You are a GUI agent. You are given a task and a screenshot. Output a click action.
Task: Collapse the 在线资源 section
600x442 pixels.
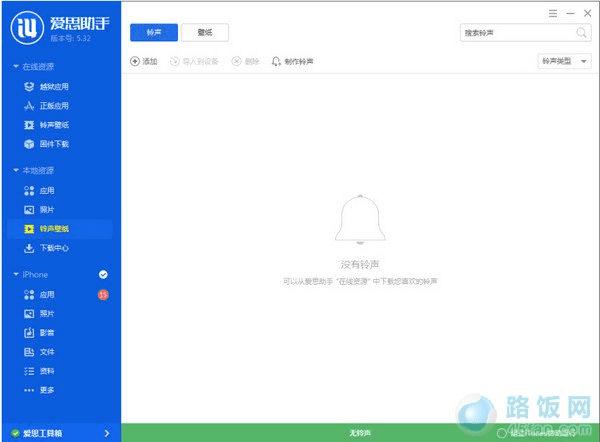coord(16,66)
